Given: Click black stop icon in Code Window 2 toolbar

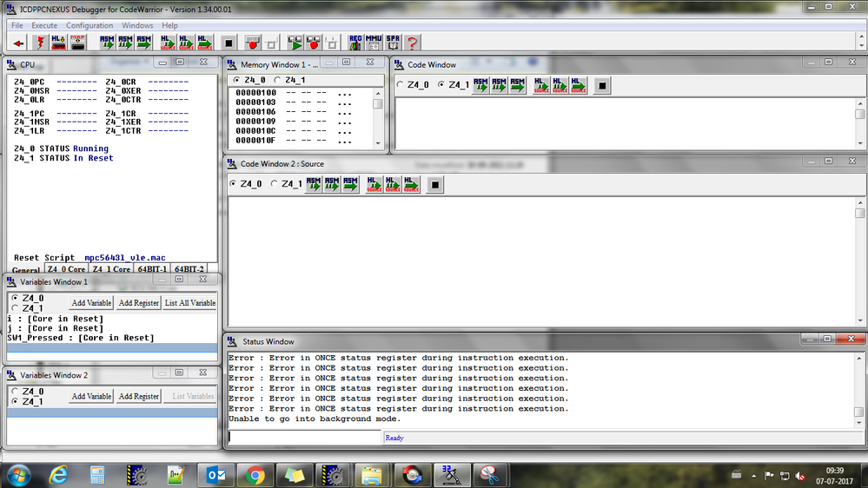Looking at the screenshot, I should (435, 184).
